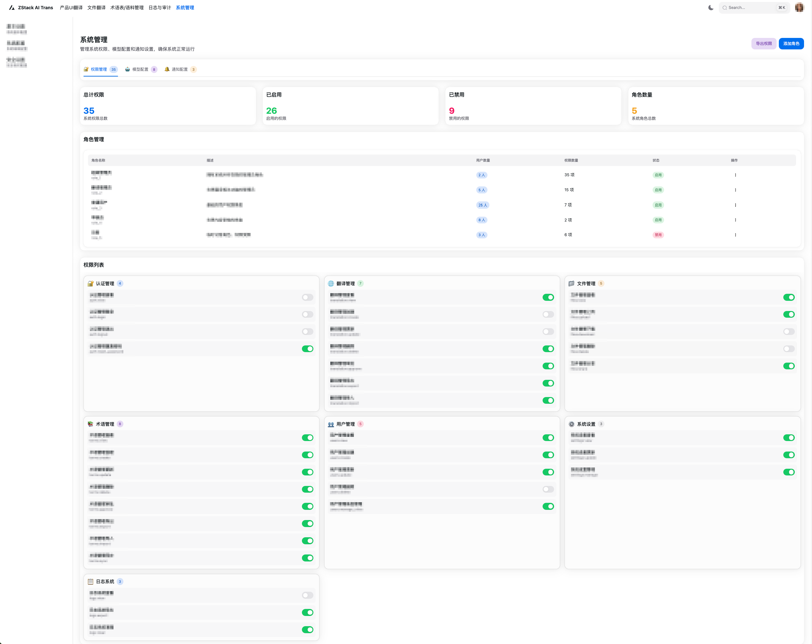812x644 pixels.
Task: Switch to the 模型配置 tab
Action: [141, 69]
